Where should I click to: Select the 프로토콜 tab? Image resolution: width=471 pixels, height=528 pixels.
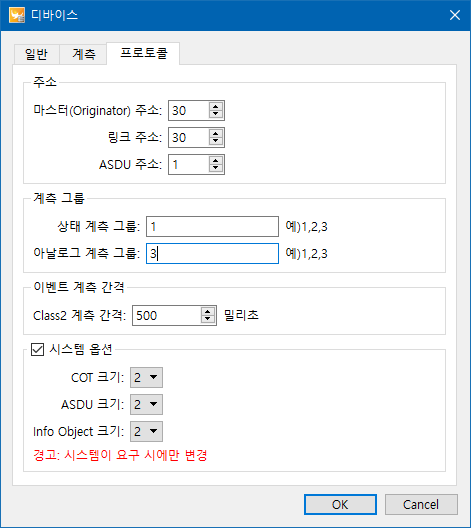coord(143,53)
